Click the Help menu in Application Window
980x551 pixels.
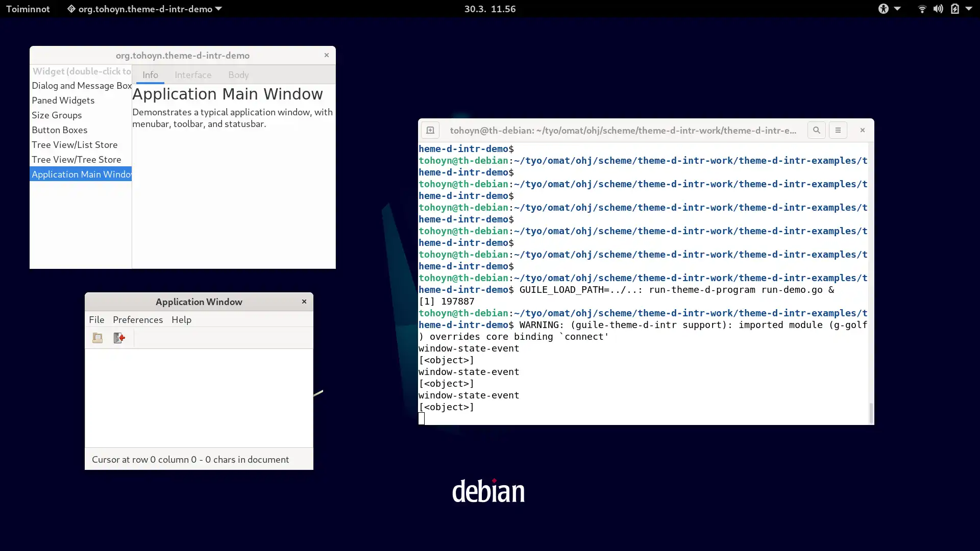point(181,319)
